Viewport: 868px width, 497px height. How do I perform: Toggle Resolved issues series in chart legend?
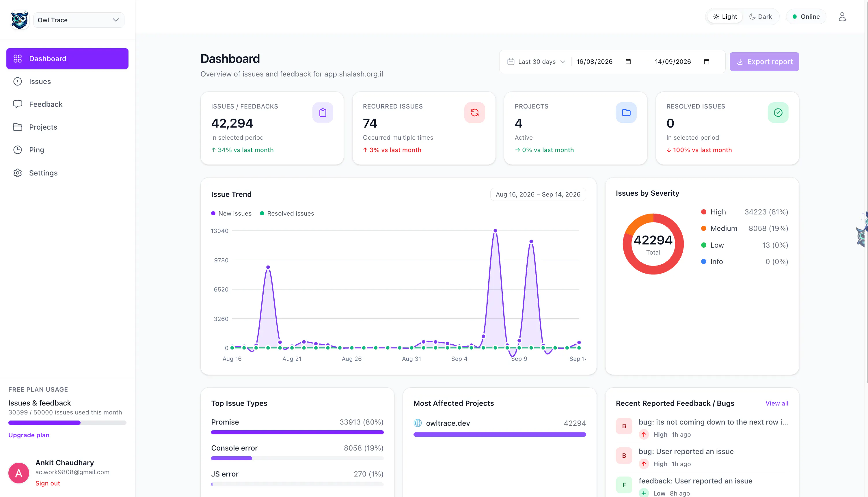(x=287, y=213)
